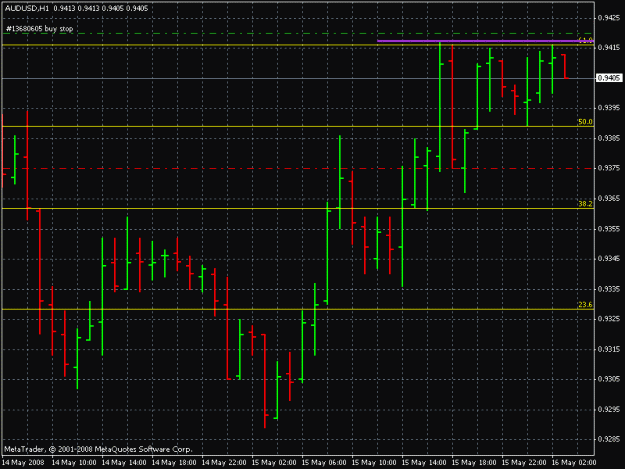Click the 0.9315 price scale label

point(609,349)
